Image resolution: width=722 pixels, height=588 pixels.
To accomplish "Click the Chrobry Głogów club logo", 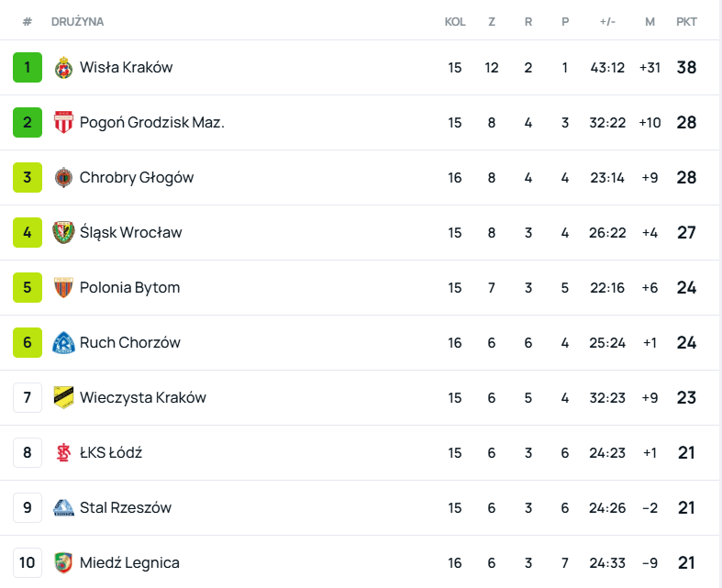I will click(x=63, y=178).
